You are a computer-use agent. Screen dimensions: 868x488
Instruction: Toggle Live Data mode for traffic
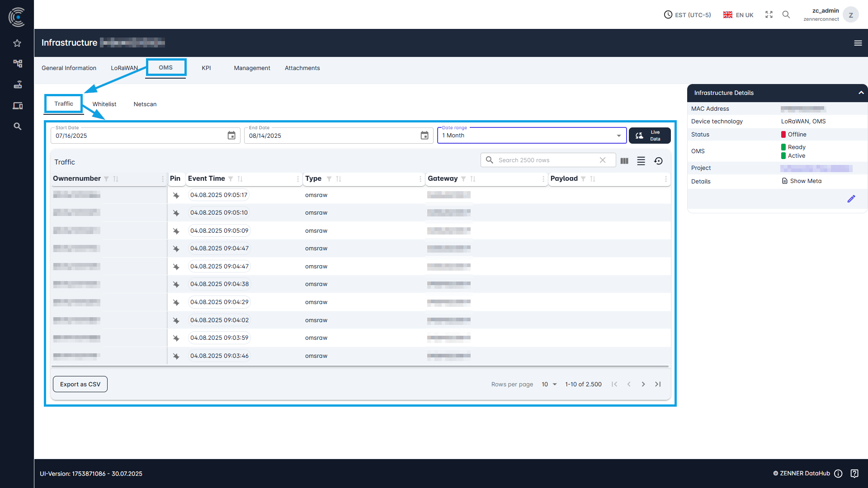pos(650,135)
